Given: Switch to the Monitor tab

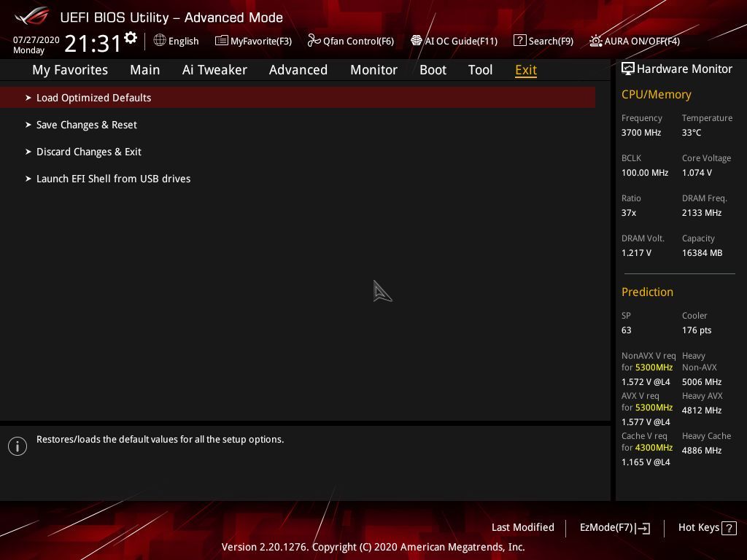Looking at the screenshot, I should (374, 70).
